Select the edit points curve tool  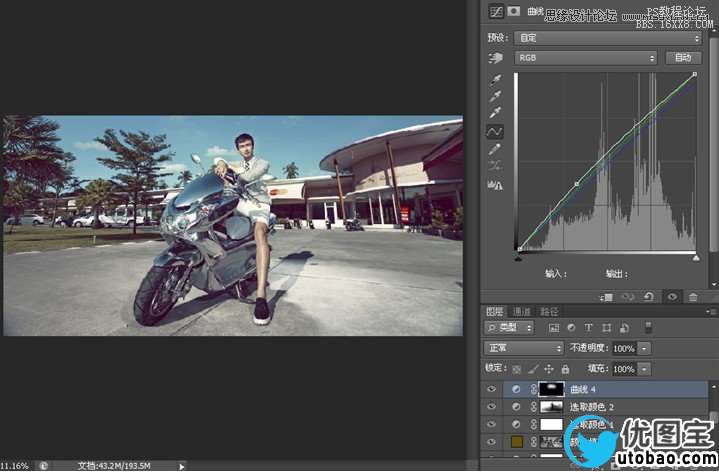tap(495, 132)
